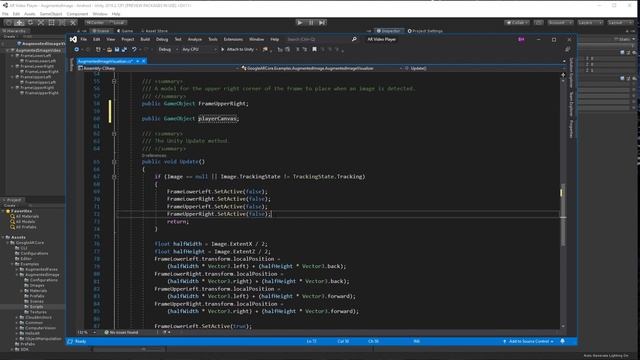Image resolution: width=640 pixels, height=360 pixels.
Task: Select Unity Inspector tab
Action: point(388,31)
